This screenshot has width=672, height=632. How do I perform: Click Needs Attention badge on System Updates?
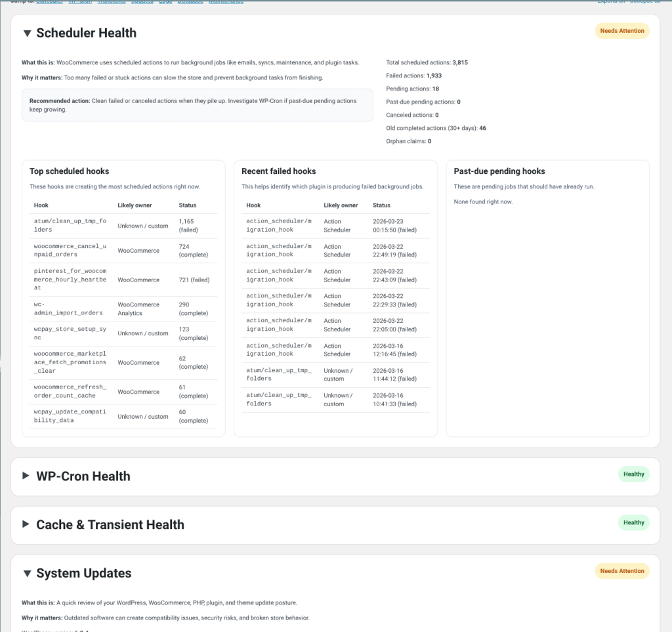pyautogui.click(x=622, y=571)
